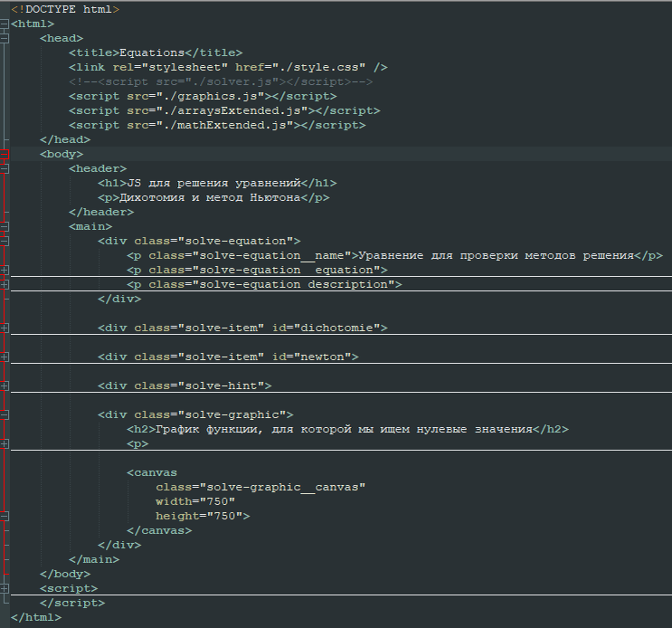
Task: Click the closing </header> tag
Action: 101,212
